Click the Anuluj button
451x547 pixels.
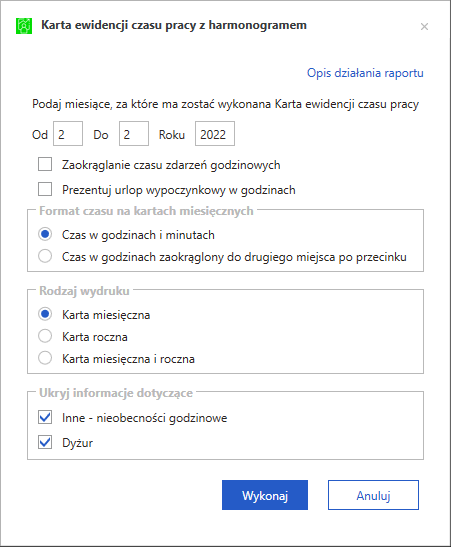click(373, 495)
